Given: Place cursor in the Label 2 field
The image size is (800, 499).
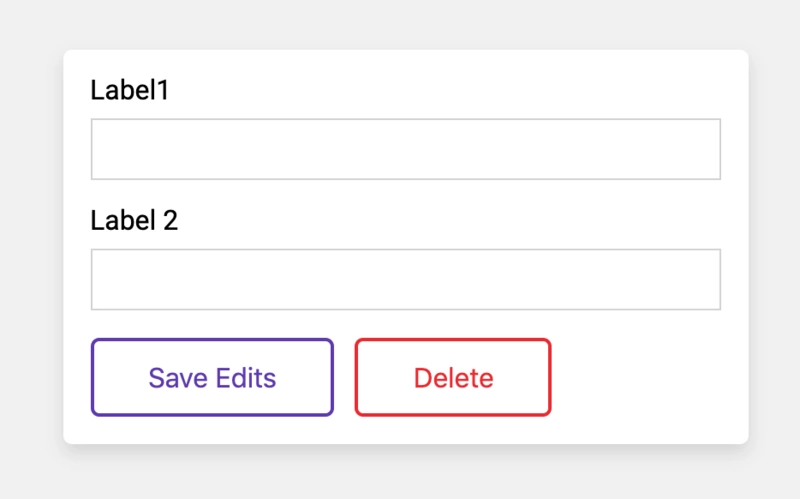Looking at the screenshot, I should click(405, 279).
